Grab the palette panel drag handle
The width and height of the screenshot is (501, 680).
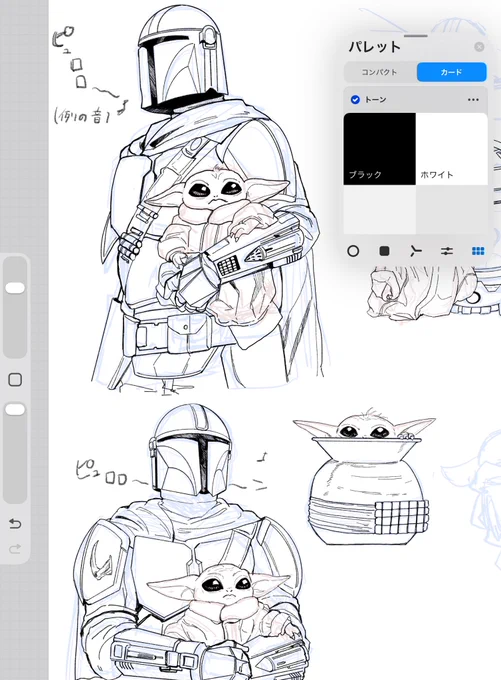(x=416, y=36)
